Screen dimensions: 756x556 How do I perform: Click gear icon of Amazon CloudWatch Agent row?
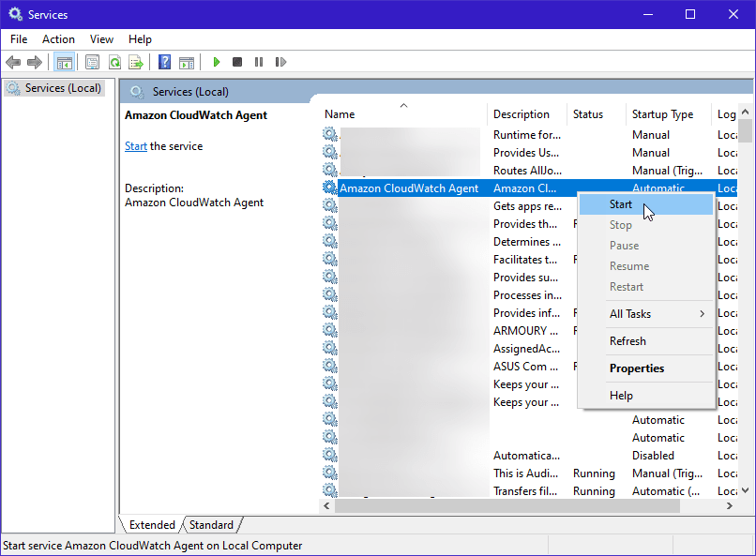(x=330, y=188)
